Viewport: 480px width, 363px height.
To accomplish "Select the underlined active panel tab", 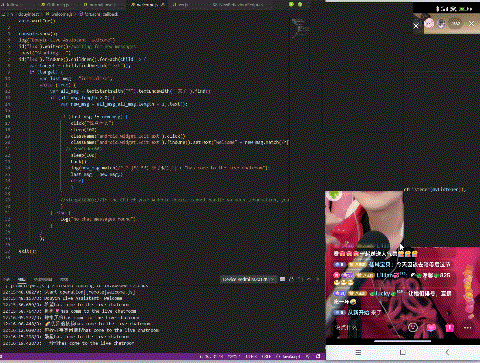I will tap(22, 279).
